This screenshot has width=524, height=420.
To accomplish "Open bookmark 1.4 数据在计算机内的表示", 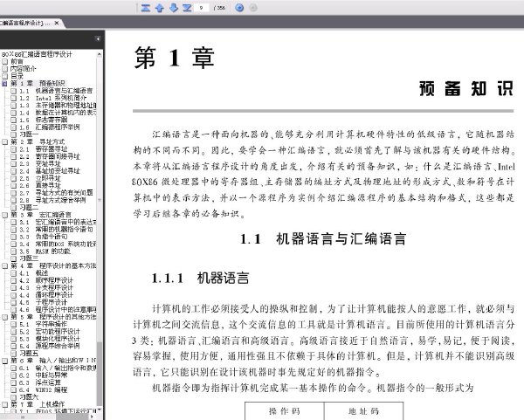I will (x=58, y=113).
